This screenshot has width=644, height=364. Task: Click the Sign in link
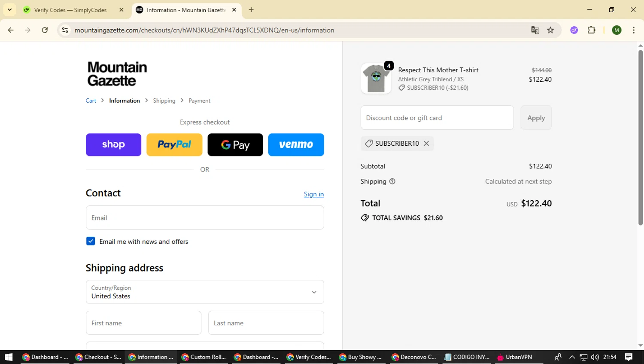point(314,194)
